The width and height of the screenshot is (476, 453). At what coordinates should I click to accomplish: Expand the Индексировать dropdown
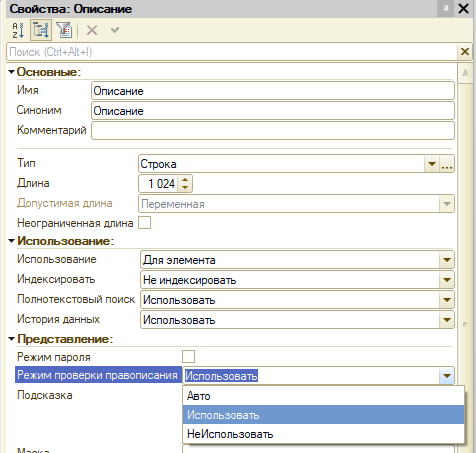447,280
